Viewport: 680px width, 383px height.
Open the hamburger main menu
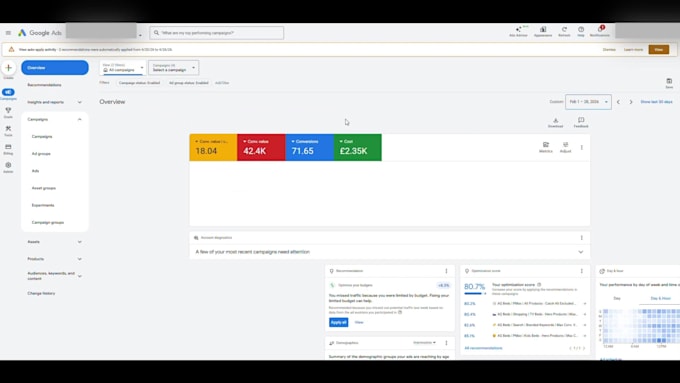point(8,33)
